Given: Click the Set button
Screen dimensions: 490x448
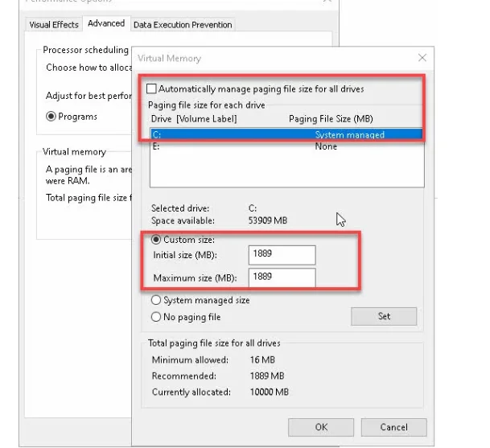Looking at the screenshot, I should click(x=384, y=316).
